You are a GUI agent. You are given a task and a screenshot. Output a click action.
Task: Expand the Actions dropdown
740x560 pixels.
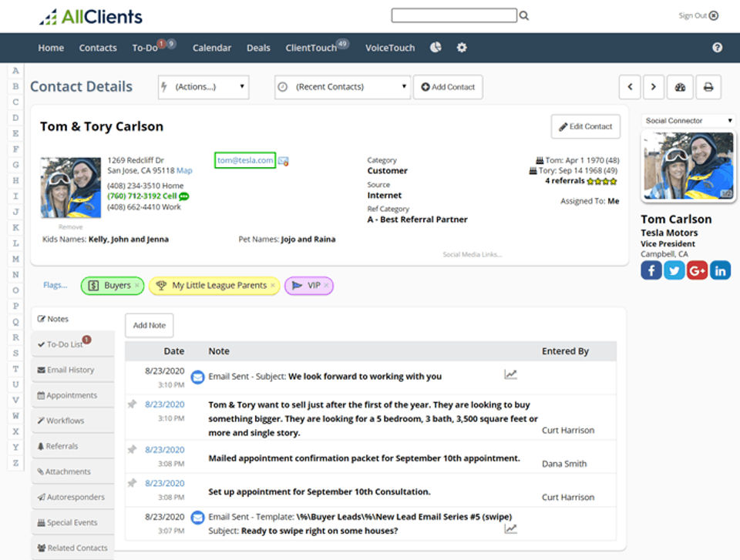pyautogui.click(x=203, y=87)
